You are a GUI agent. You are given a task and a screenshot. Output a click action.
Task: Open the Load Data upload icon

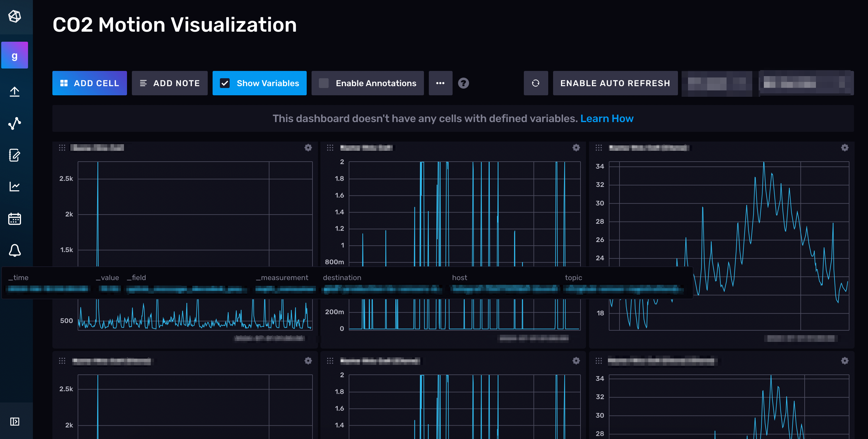15,92
